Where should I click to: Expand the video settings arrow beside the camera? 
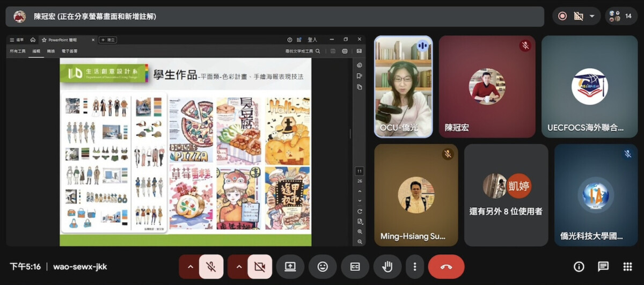pos(239,267)
